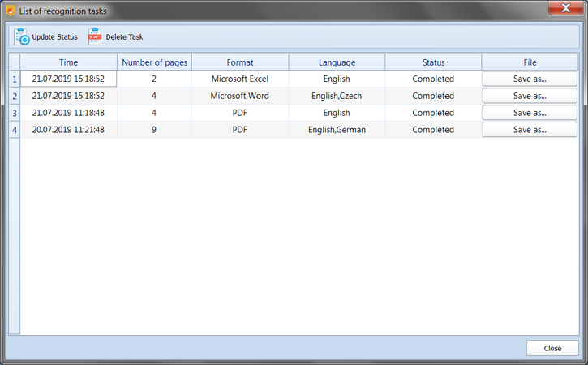Viewport: 588px width, 365px height.
Task: Sort by the Time column header
Action: click(x=68, y=62)
